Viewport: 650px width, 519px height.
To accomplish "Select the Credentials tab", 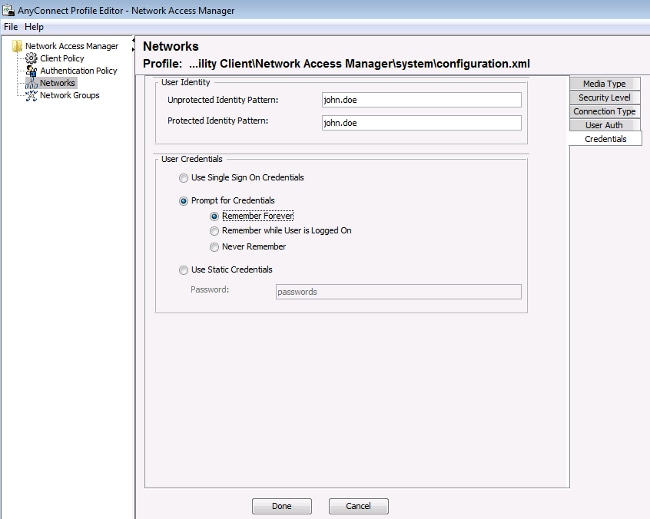I will (606, 139).
